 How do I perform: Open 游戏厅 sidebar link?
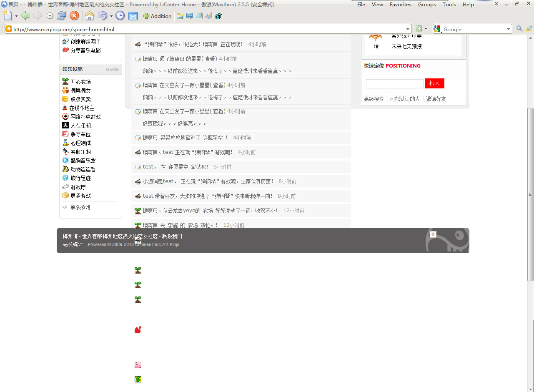78,187
